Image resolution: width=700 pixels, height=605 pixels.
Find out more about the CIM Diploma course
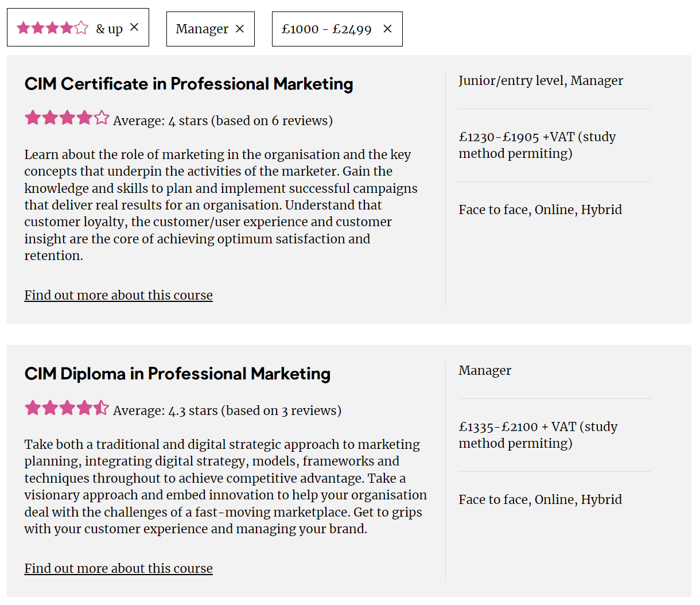click(x=118, y=568)
